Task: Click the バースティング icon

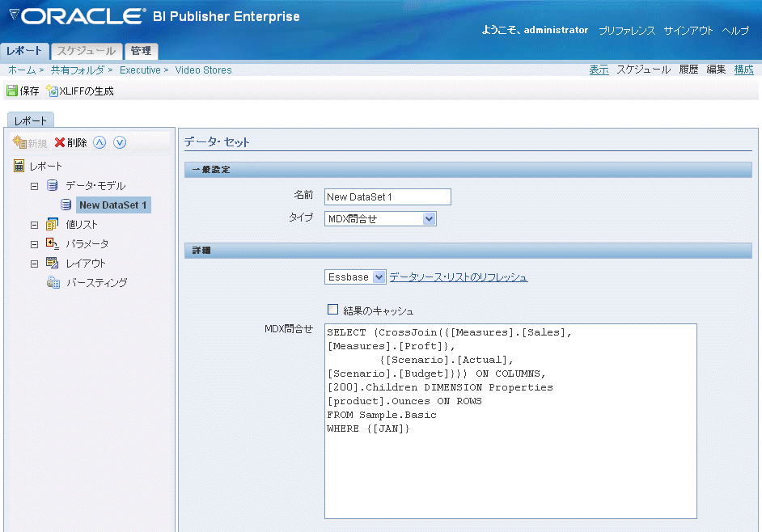Action: (x=53, y=282)
